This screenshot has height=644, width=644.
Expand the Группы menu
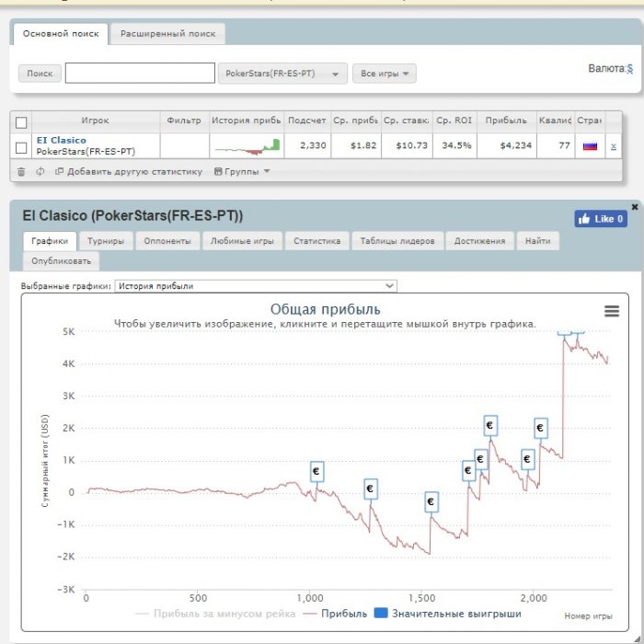[242, 171]
